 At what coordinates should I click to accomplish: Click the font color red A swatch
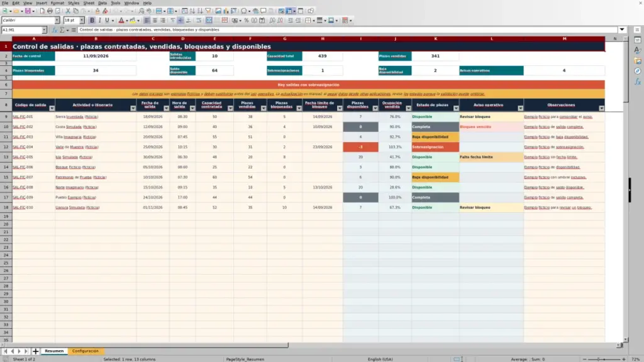click(121, 21)
